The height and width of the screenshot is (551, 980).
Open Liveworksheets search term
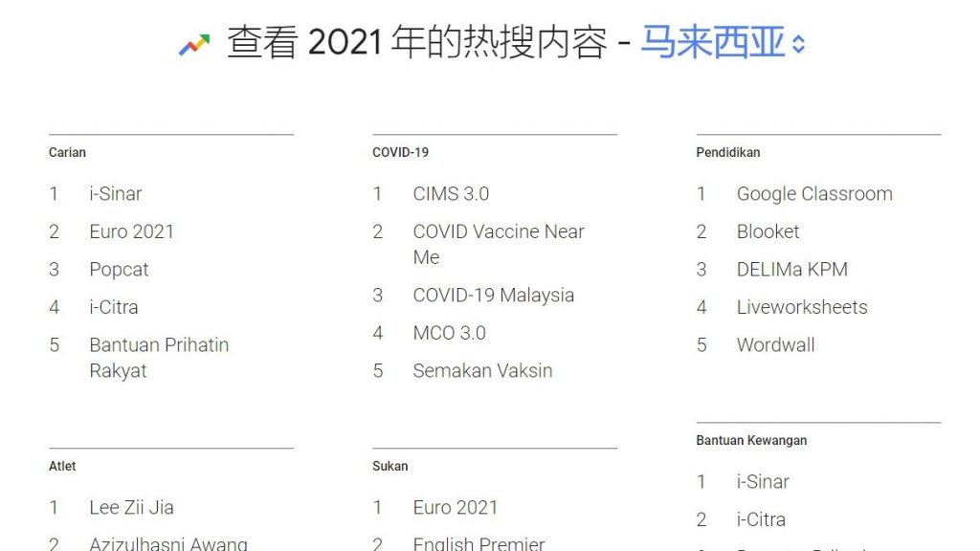click(x=802, y=307)
